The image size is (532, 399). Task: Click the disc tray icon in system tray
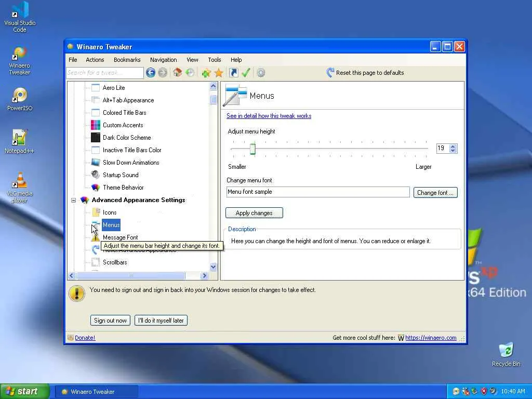click(456, 391)
